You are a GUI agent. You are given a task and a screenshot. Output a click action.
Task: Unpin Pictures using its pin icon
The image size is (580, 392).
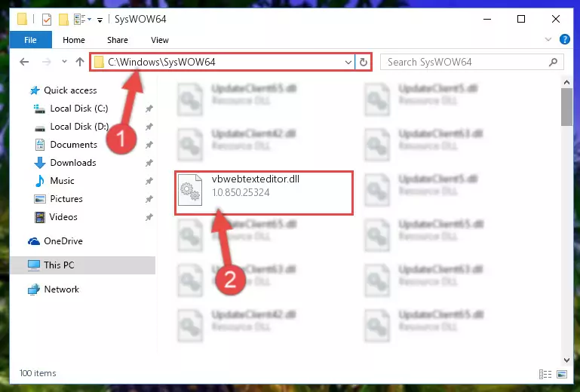coord(149,199)
